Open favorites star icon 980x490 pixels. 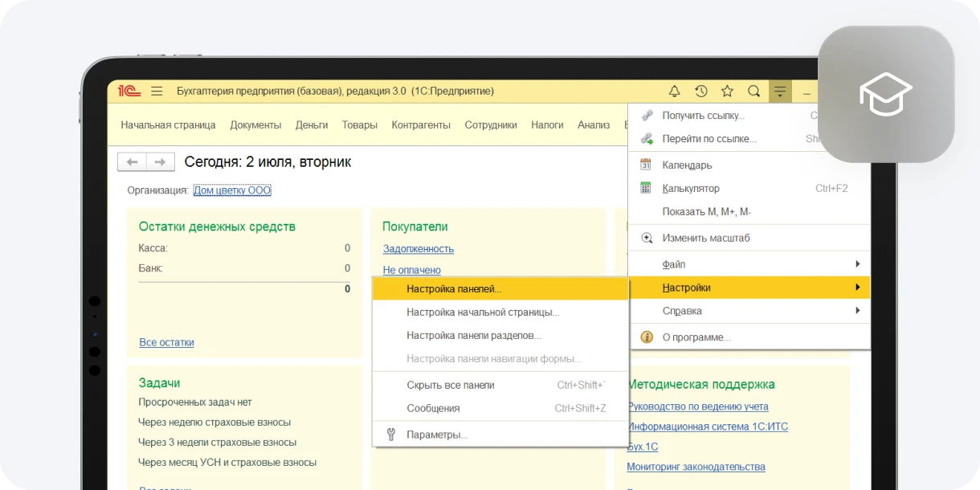tap(727, 92)
